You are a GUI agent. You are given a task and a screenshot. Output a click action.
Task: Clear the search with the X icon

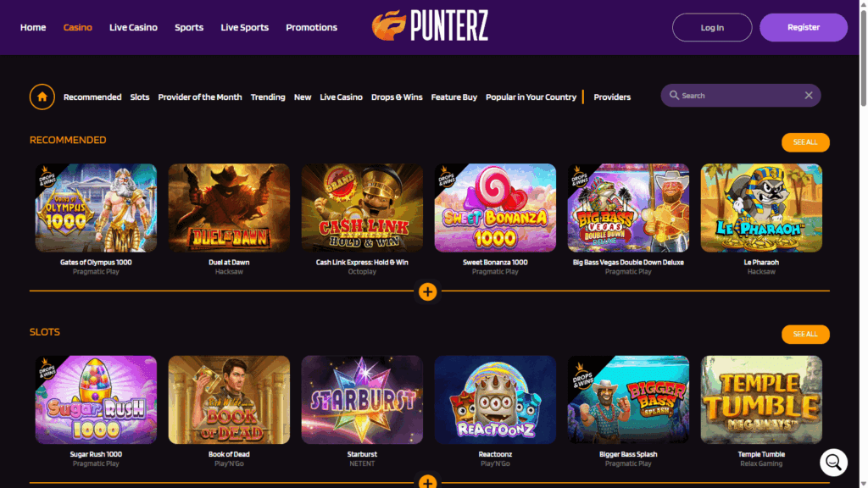(x=808, y=95)
